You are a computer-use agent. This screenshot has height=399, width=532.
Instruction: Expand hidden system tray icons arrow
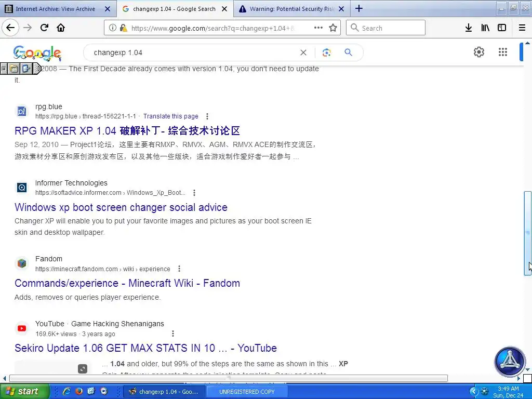[x=474, y=392]
